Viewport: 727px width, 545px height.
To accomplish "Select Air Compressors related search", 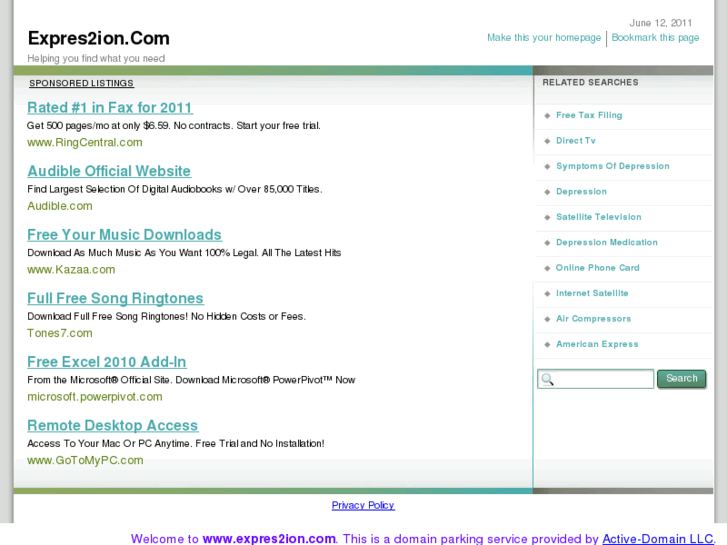I will click(593, 319).
